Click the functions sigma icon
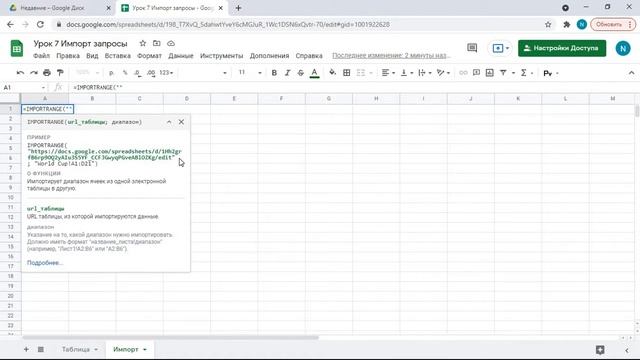640x360 pixels. pos(524,73)
